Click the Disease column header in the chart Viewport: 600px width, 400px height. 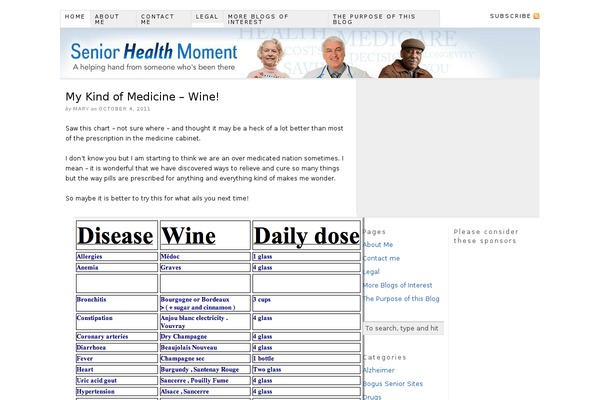117,235
